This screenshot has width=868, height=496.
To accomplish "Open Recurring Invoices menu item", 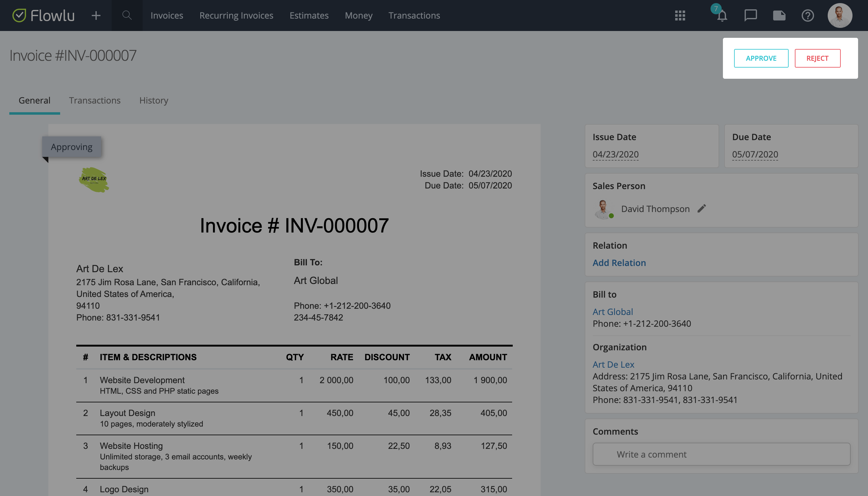I will tap(237, 15).
